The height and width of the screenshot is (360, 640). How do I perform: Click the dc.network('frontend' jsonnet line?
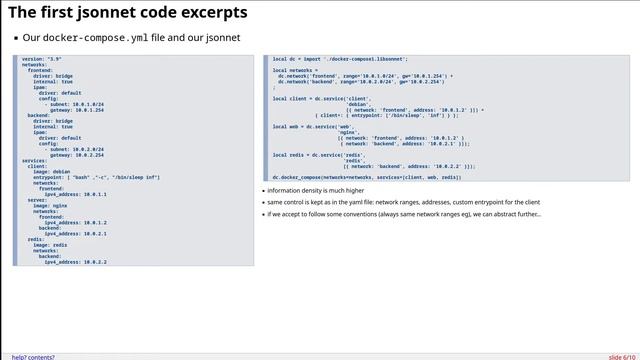tap(365, 76)
